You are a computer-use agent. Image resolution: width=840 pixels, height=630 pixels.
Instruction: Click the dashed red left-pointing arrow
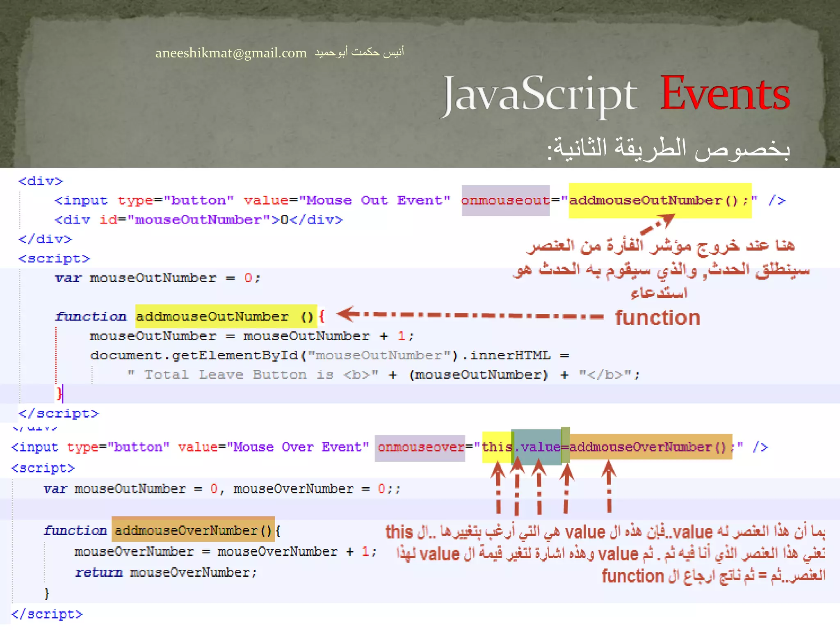click(470, 315)
